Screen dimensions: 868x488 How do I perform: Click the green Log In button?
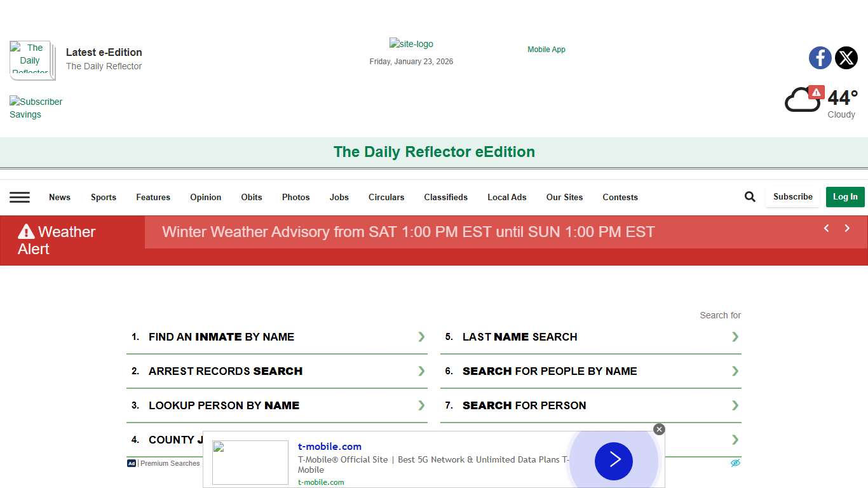[x=845, y=197]
